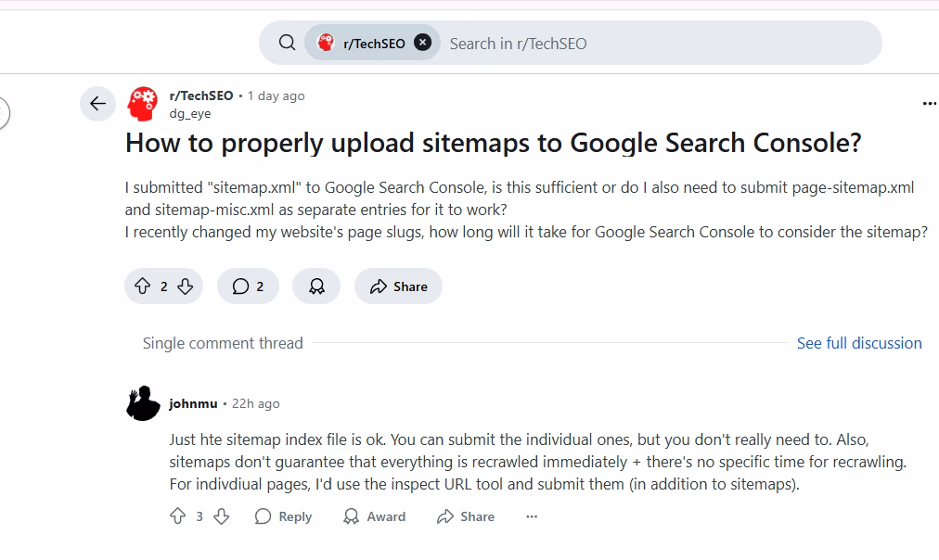Image resolution: width=939 pixels, height=560 pixels.
Task: Open the r/TechSEO subreddit link
Action: (201, 95)
